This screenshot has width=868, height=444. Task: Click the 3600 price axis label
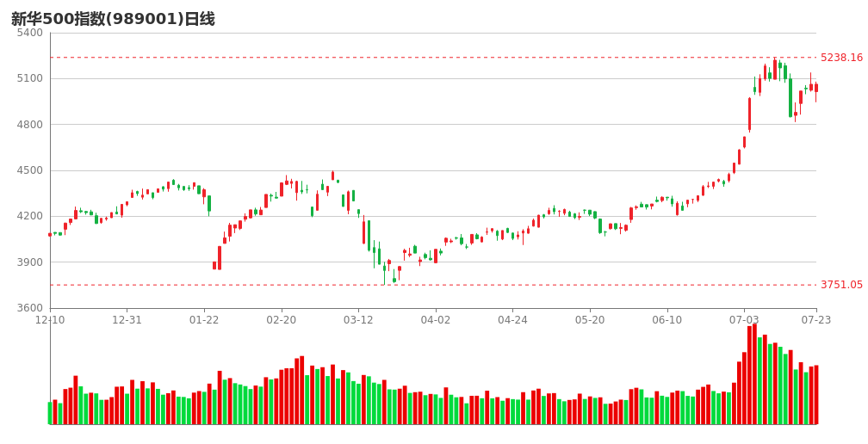tap(29, 308)
